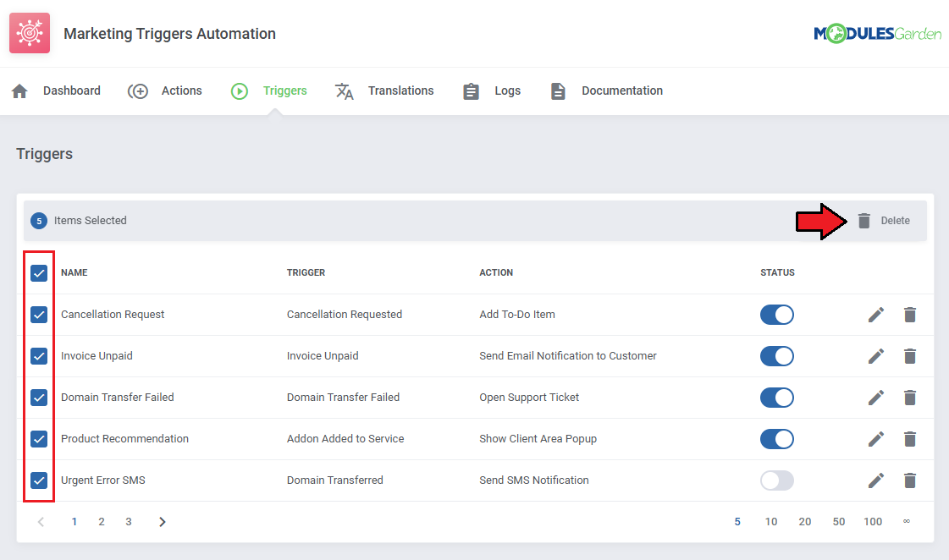Click the mass Delete trash icon
949x560 pixels.
tap(863, 221)
